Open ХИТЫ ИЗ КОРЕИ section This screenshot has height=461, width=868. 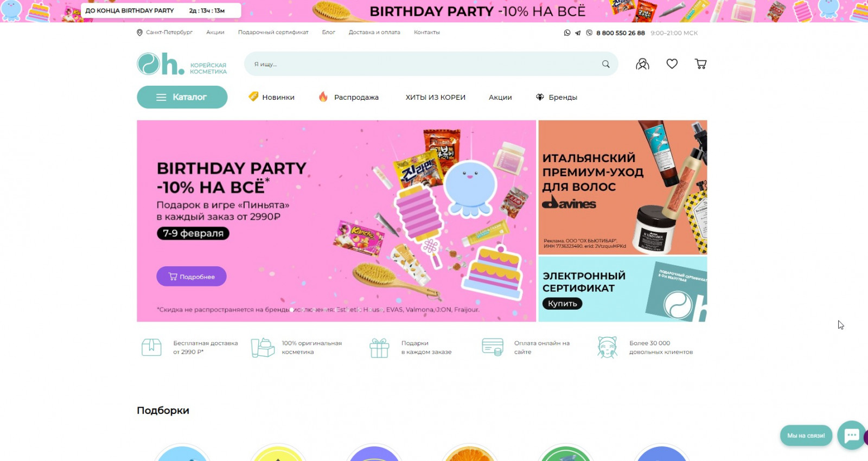coord(436,98)
